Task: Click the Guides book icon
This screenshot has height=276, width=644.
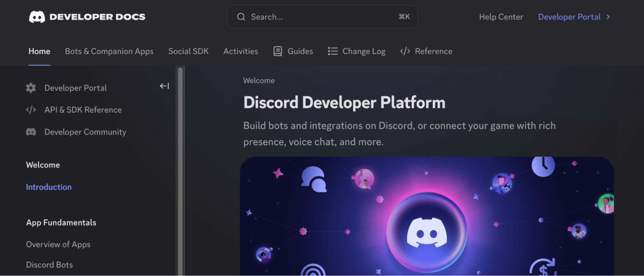Action: coord(278,51)
